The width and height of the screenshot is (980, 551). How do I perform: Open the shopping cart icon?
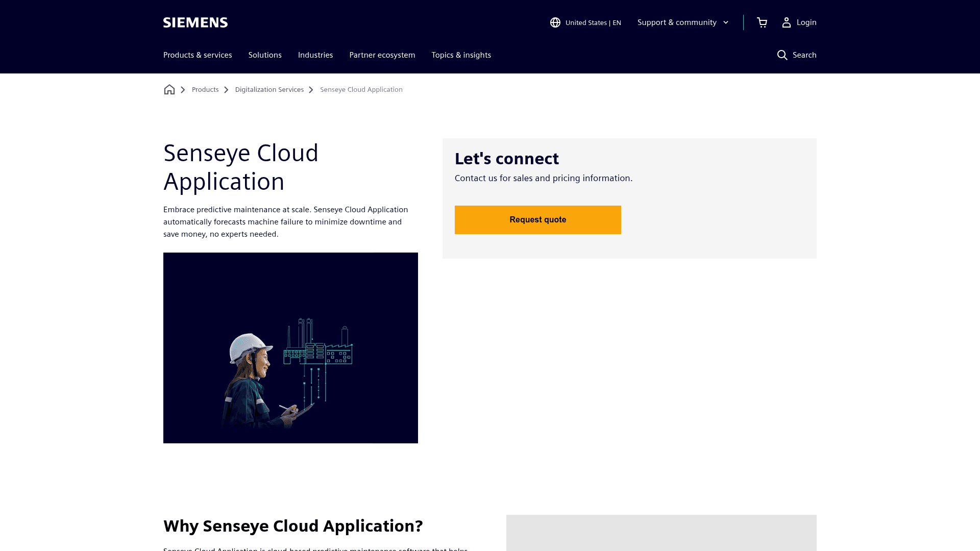coord(762,22)
